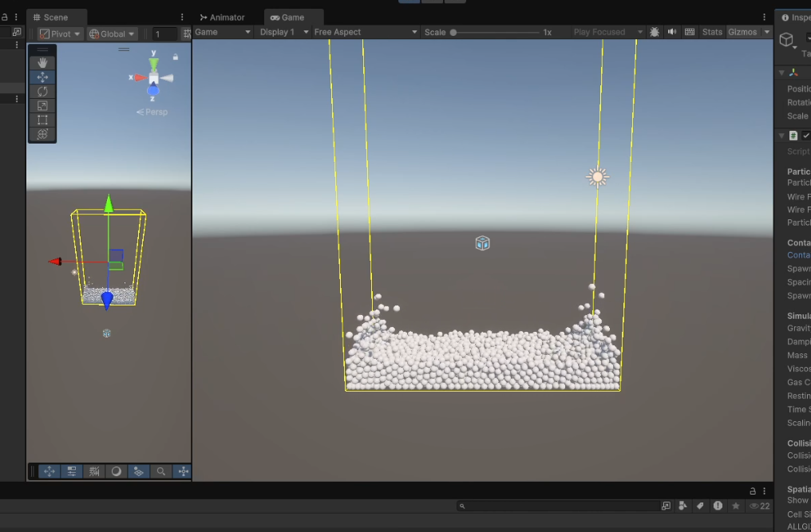Open the Scene tab options menu
This screenshot has width=811, height=532.
pyautogui.click(x=182, y=17)
